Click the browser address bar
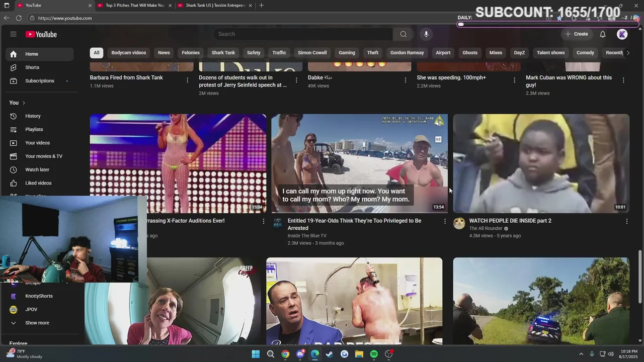 pyautogui.click(x=242, y=18)
